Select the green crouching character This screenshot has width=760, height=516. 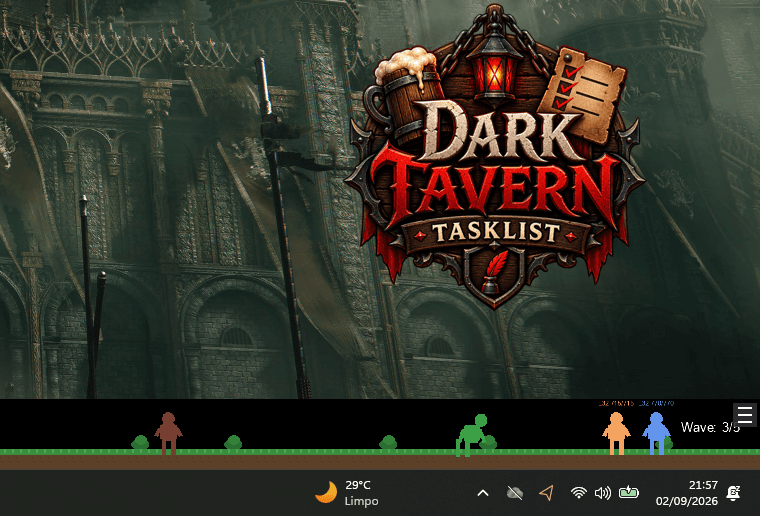[472, 435]
